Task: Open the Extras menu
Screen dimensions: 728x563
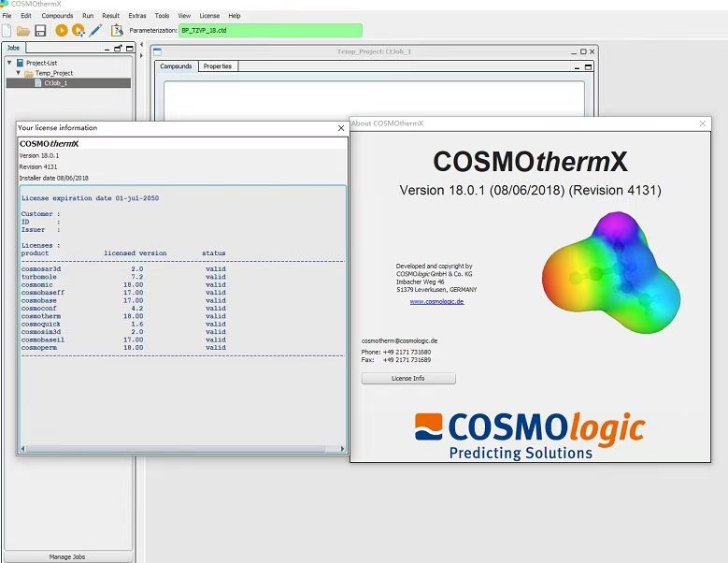Action: (137, 16)
